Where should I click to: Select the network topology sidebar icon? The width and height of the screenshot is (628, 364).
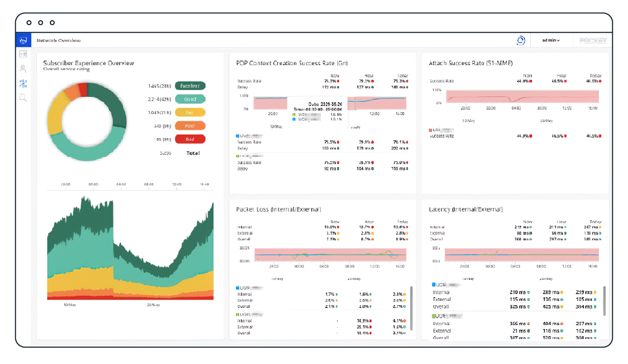point(23,83)
